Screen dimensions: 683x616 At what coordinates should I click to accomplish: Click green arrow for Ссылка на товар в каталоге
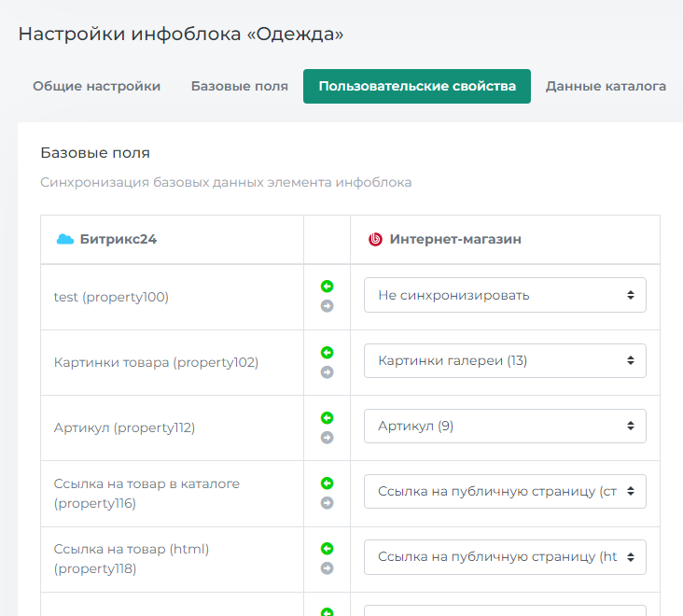(327, 483)
